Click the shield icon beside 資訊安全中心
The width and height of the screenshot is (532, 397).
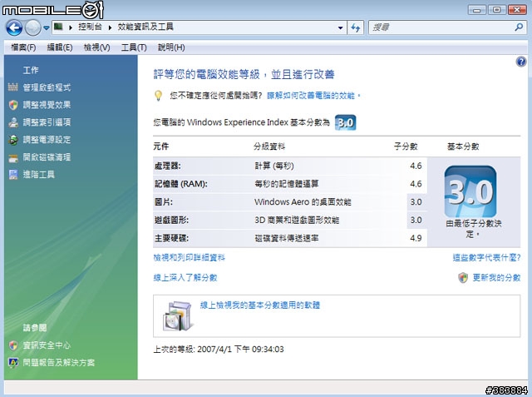tap(13, 345)
